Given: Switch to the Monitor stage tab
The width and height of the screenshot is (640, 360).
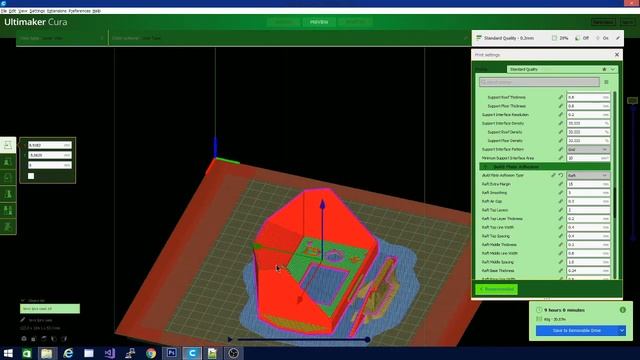Looking at the screenshot, I should click(355, 22).
